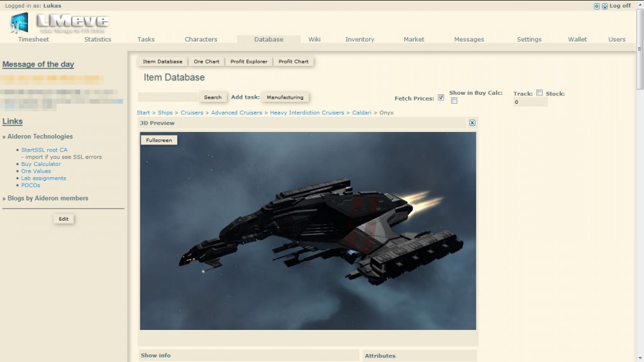Image resolution: width=644 pixels, height=362 pixels.
Task: Close the 3D Preview panel
Action: point(472,123)
